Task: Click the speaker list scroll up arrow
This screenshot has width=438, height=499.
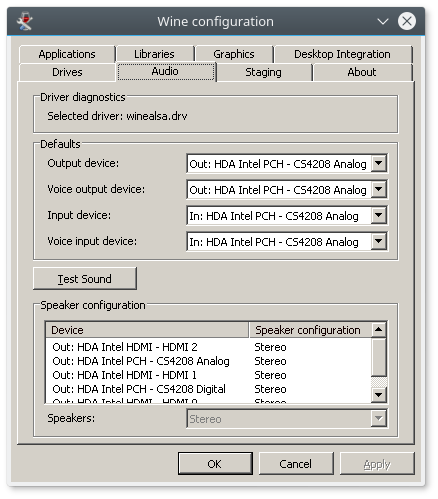Action: [x=379, y=330]
